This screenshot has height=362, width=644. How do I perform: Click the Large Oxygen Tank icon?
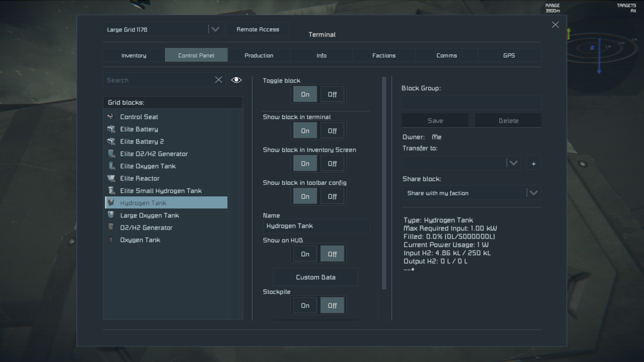(x=111, y=215)
